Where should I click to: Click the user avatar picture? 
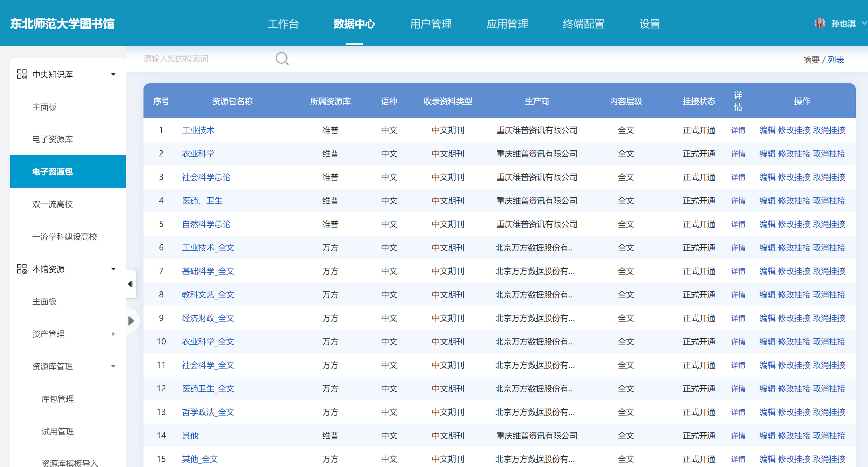click(x=819, y=23)
